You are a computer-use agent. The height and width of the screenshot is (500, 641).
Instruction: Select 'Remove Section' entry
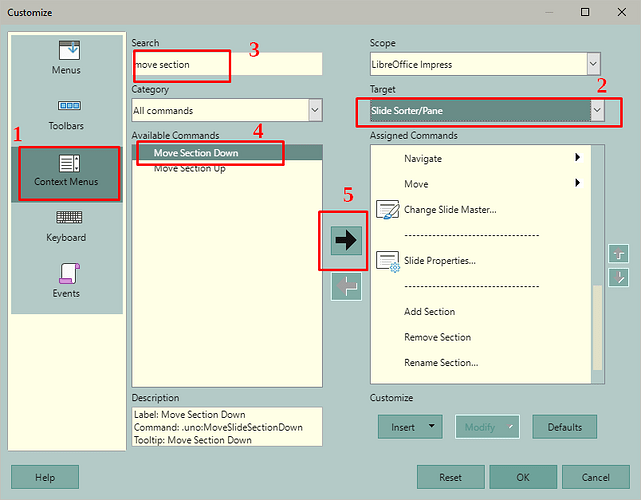[x=437, y=337]
